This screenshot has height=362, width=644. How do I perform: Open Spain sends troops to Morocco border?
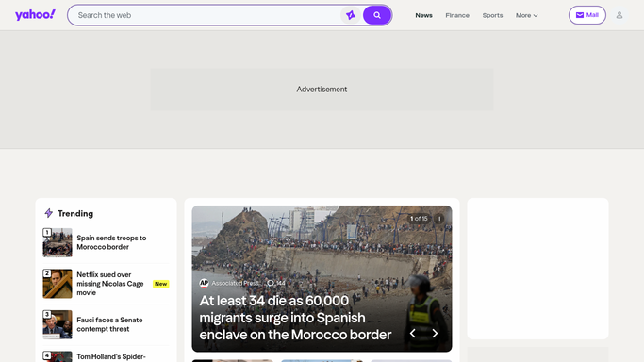pyautogui.click(x=111, y=242)
